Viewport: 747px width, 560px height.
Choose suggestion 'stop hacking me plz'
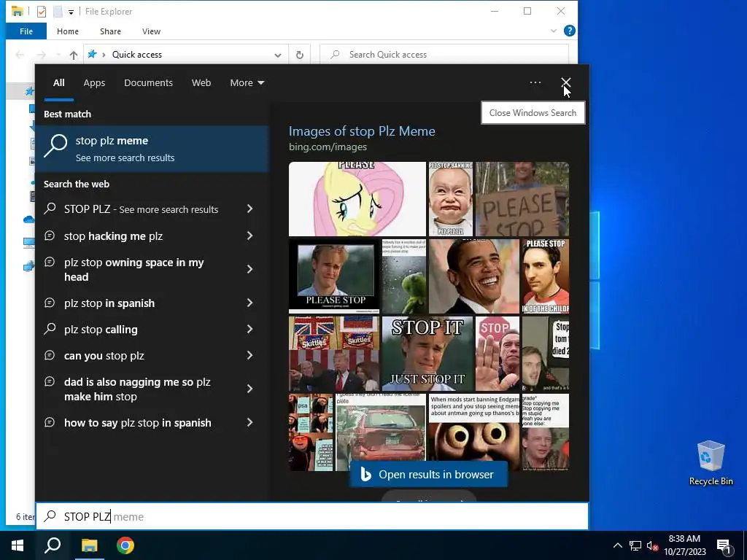(113, 236)
